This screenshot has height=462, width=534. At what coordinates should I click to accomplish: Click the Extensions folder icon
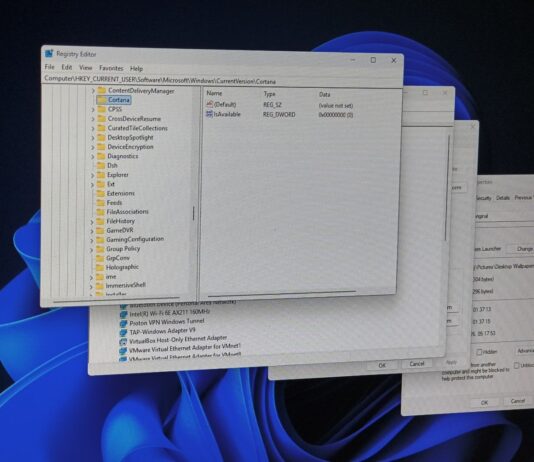(101, 193)
